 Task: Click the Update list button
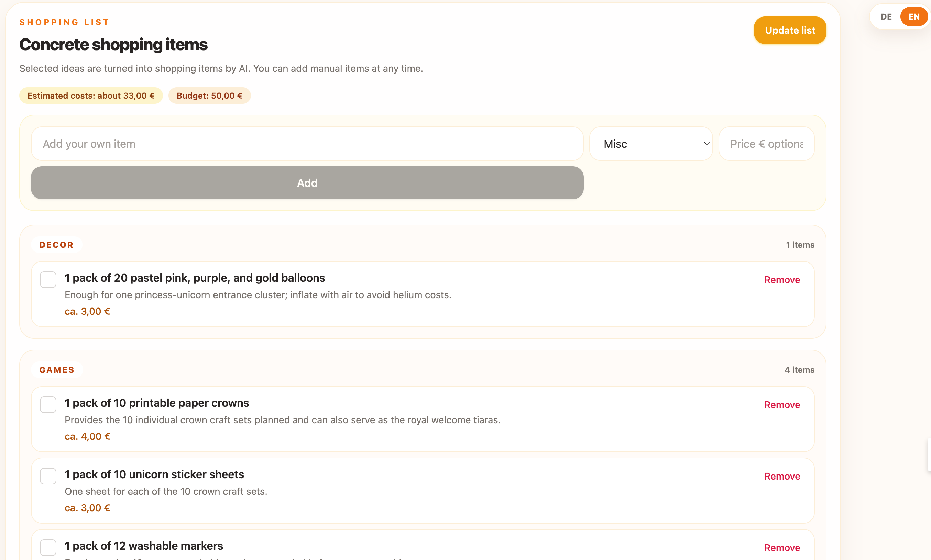tap(790, 30)
